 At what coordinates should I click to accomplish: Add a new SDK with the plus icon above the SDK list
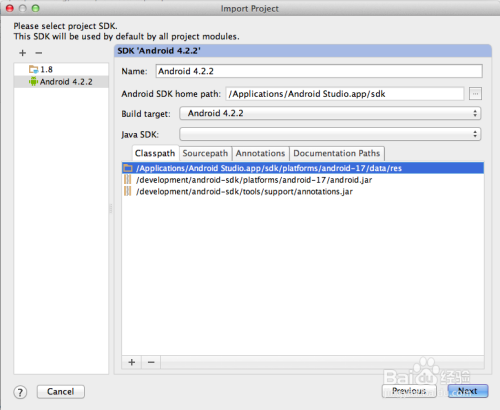pos(22,53)
